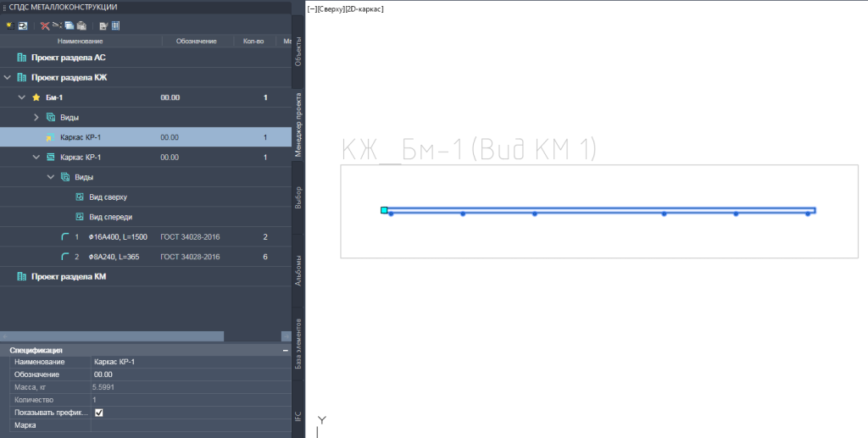Click the create new object toolbar icon
868x438 pixels.
pyautogui.click(x=8, y=25)
